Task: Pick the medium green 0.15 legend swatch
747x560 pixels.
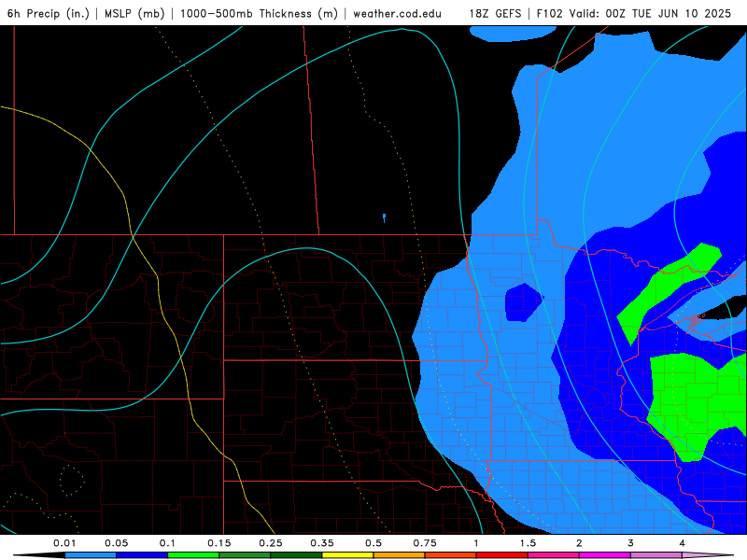Action: click(245, 555)
